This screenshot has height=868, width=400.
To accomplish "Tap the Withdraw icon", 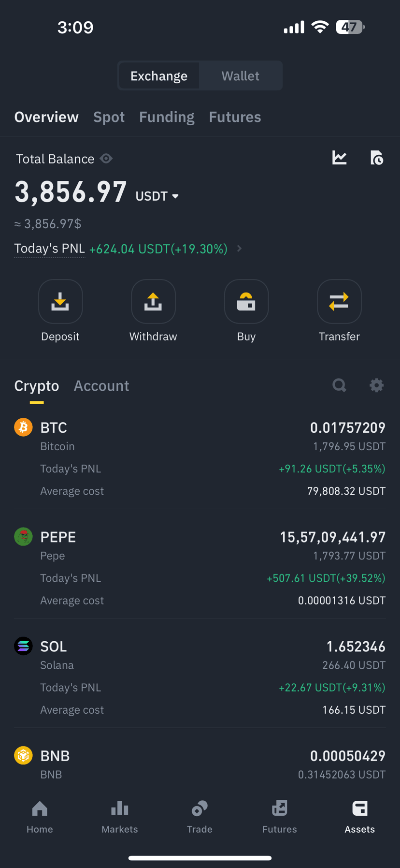I will pyautogui.click(x=153, y=301).
